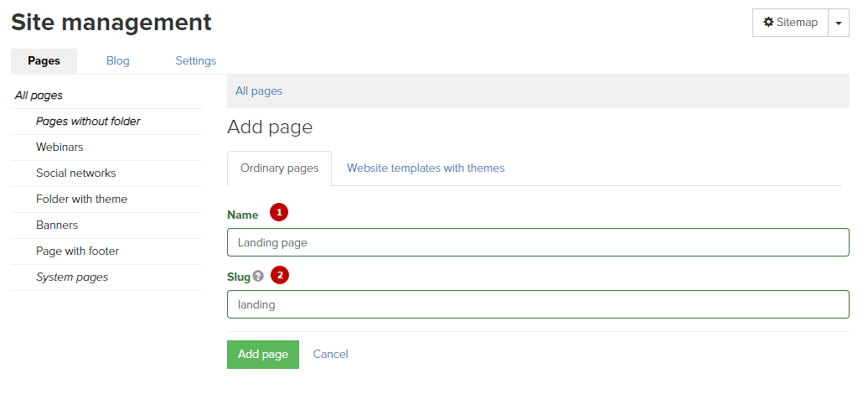The height and width of the screenshot is (394, 868).
Task: Click the Cancel link
Action: 330,354
